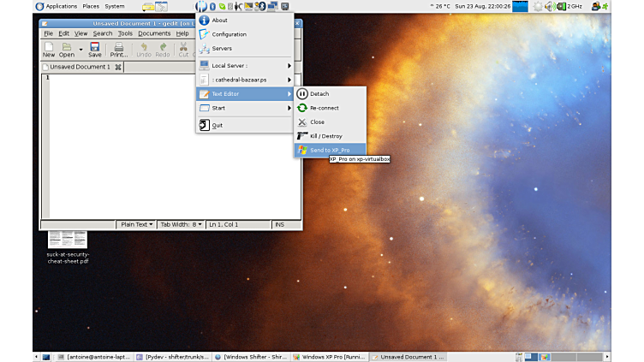This screenshot has width=644, height=362.
Task: Open the Applications panel menu
Action: pyautogui.click(x=61, y=6)
